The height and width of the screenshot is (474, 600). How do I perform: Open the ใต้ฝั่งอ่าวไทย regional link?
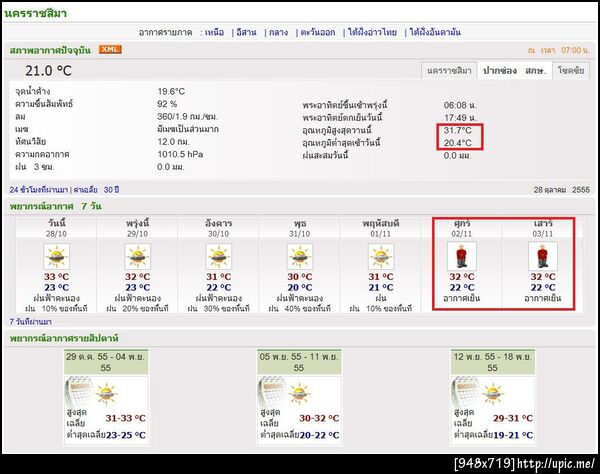pyautogui.click(x=372, y=33)
